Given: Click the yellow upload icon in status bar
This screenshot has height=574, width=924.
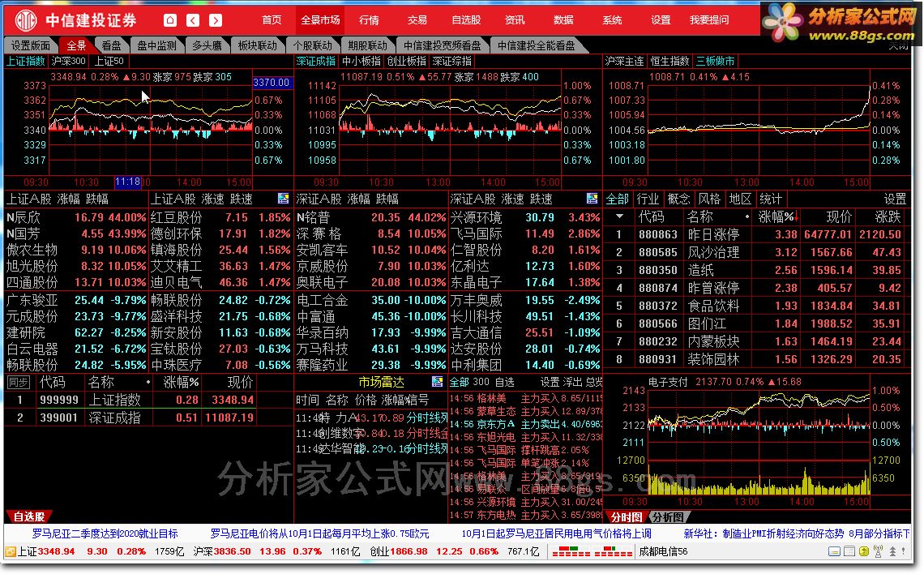Looking at the screenshot, I should pyautogui.click(x=864, y=551).
